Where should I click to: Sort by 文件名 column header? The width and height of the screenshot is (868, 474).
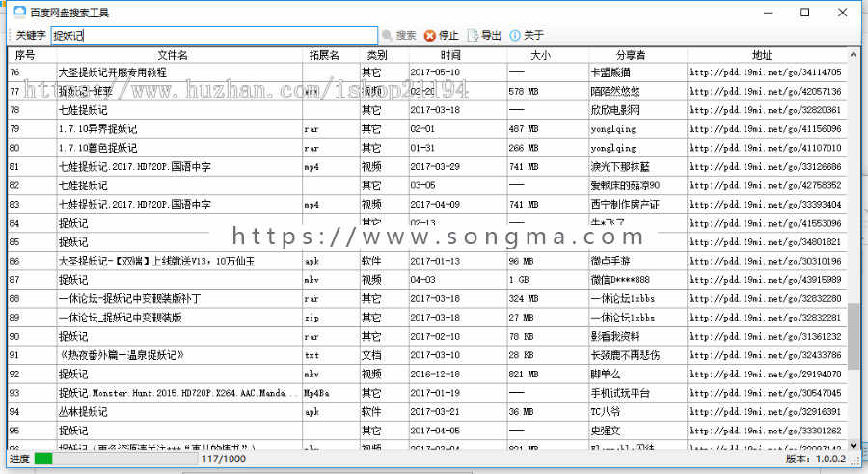173,55
